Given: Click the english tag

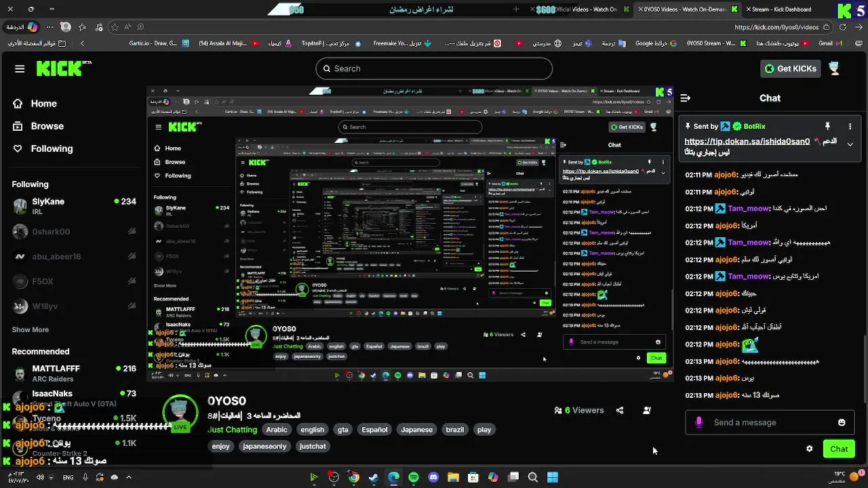Looking at the screenshot, I should pyautogui.click(x=312, y=430).
